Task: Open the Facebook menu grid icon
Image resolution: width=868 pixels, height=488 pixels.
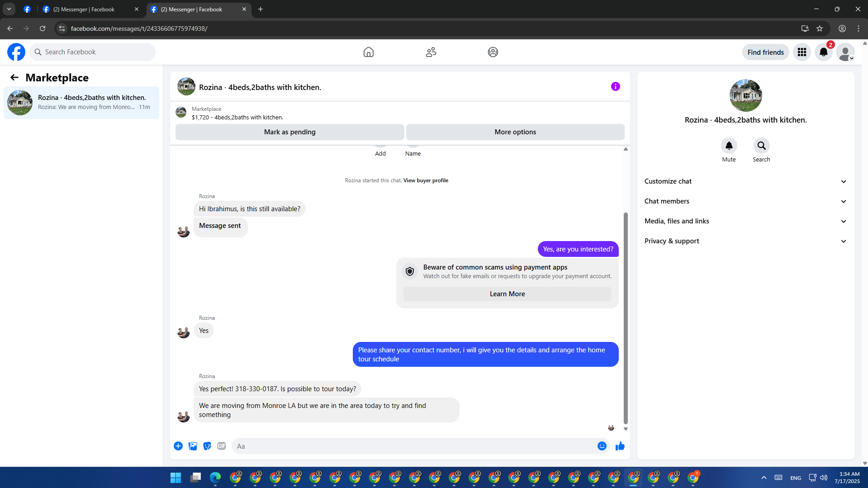Action: (x=802, y=52)
